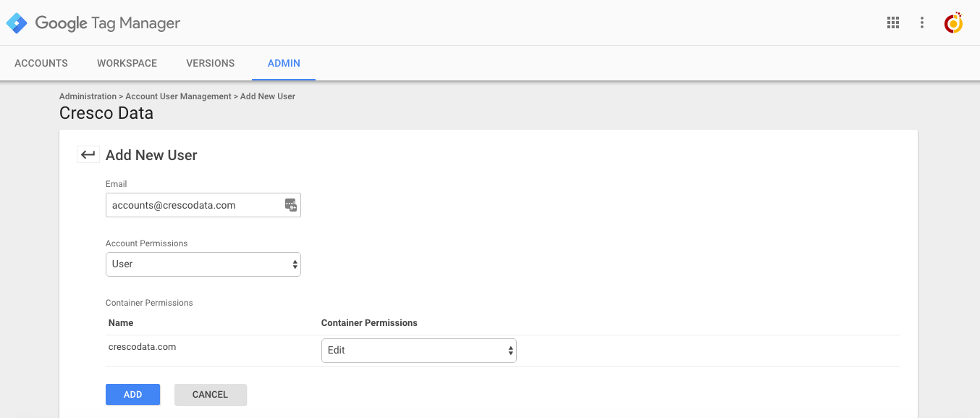Switch to the Workspace tab
Viewport: 980px width, 418px height.
tap(127, 63)
